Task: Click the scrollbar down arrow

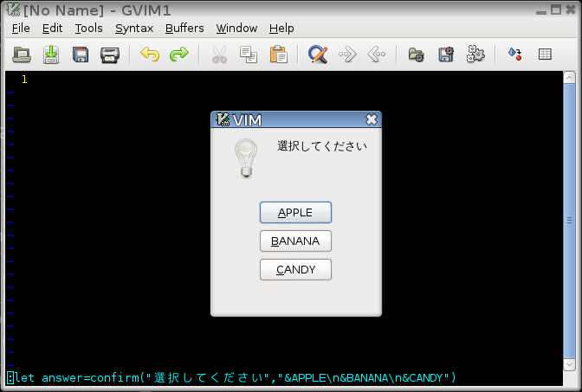Action: click(569, 364)
